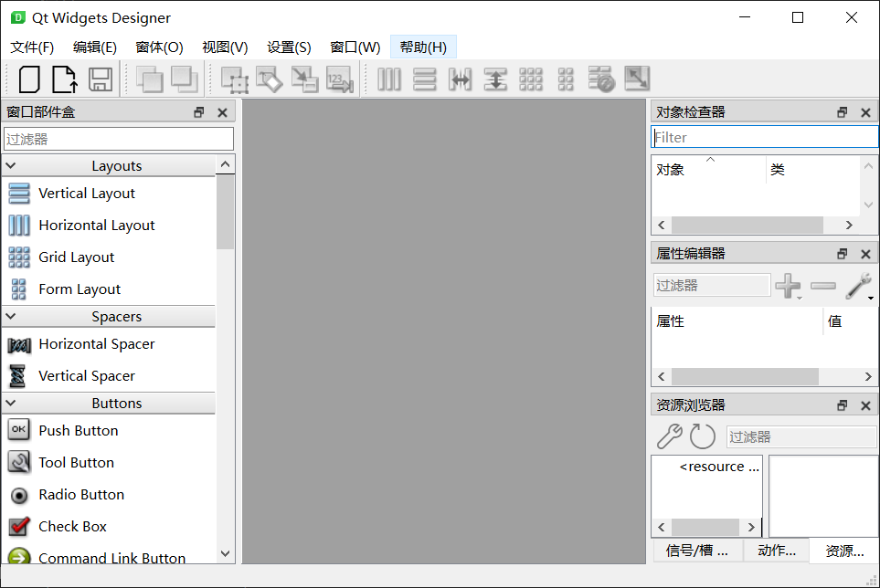Open the 文件(F) menu
Viewport: 880px width, 588px height.
click(32, 47)
